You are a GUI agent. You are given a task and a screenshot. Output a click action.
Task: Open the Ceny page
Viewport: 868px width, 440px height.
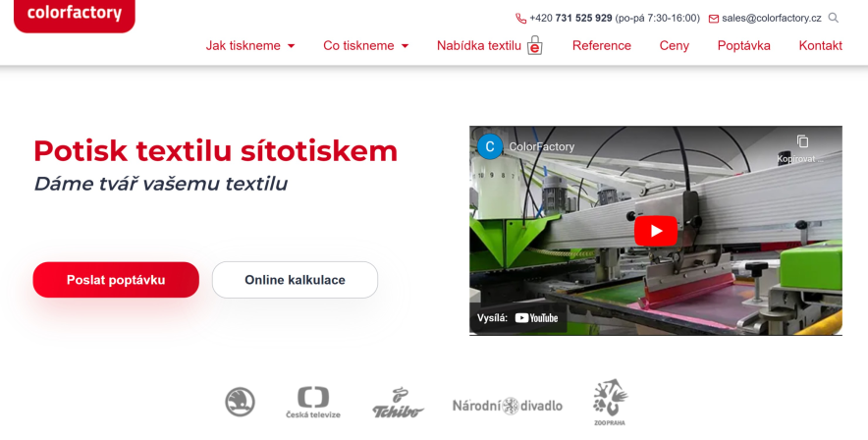675,45
